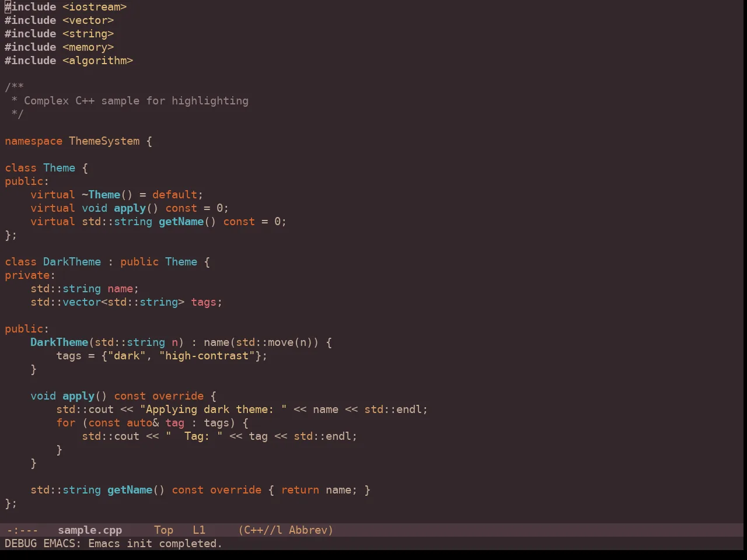Viewport: 747px width, 560px height.
Task: Click 'DarkTheme' in class DarkTheme declaration
Action: coord(72,262)
